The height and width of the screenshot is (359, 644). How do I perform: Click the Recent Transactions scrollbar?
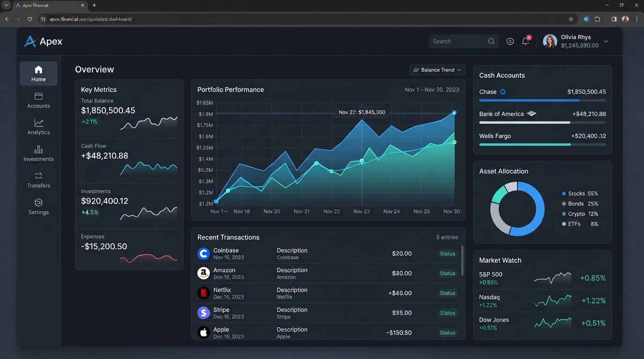(x=462, y=261)
